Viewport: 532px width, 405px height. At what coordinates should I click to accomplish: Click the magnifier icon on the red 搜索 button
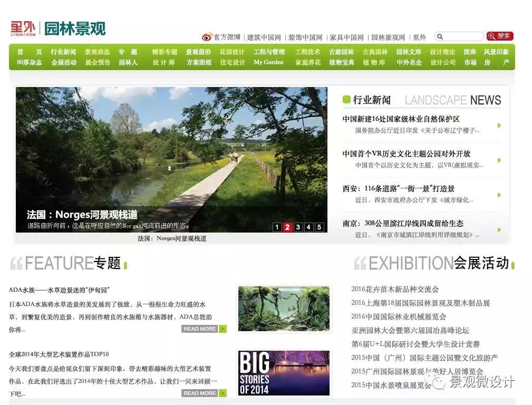492,36
